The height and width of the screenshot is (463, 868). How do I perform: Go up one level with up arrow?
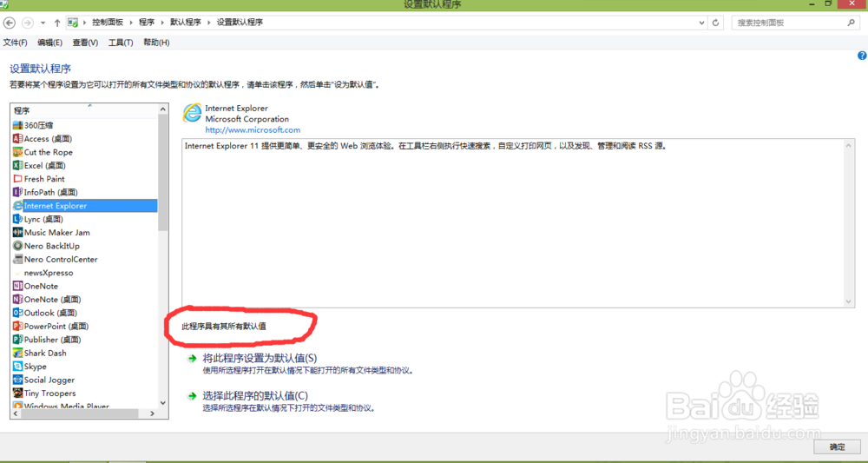57,23
